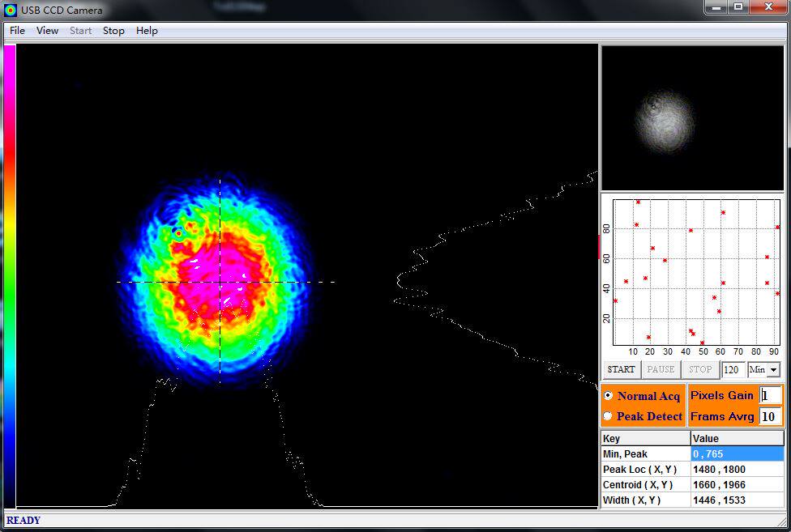This screenshot has height=532, width=791.
Task: Expand the Min time unit dropdown
Action: coord(773,370)
